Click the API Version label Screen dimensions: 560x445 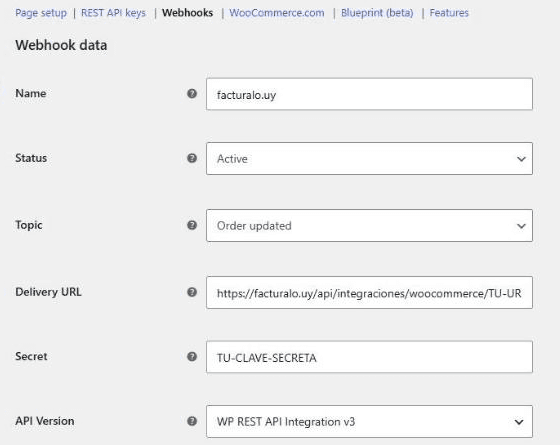45,421
